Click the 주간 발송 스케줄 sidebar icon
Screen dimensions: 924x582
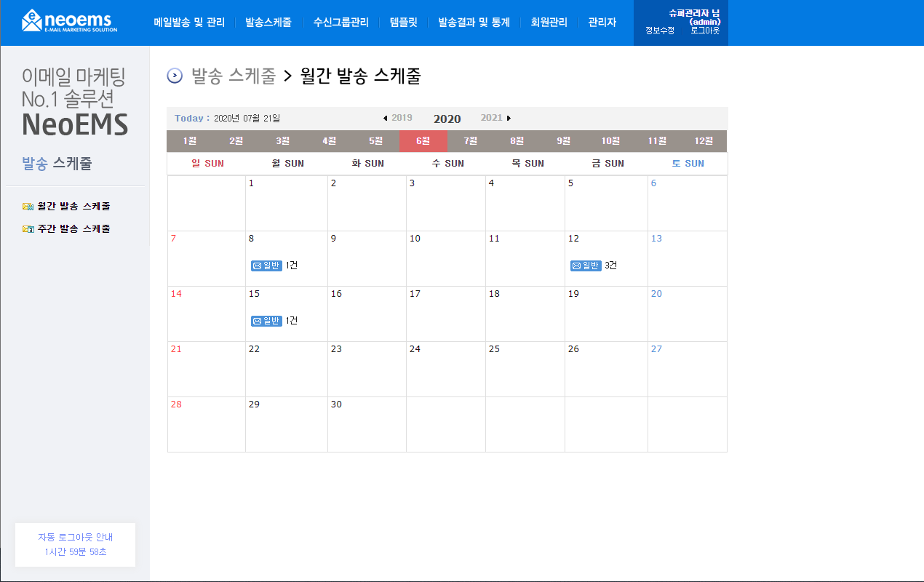(28, 228)
